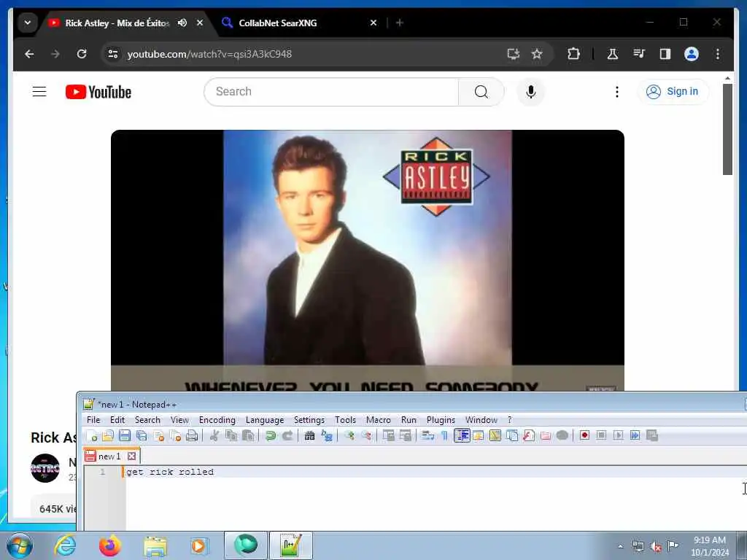The width and height of the screenshot is (747, 560).
Task: Open Firefox from the Windows taskbar
Action: [x=109, y=545]
